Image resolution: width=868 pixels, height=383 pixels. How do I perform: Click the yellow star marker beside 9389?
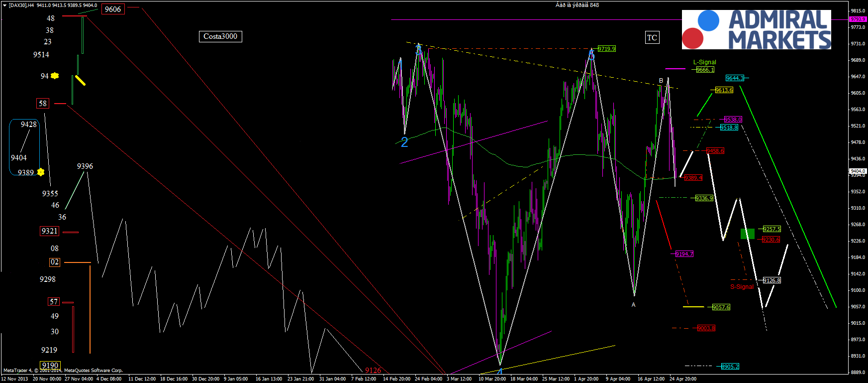click(41, 172)
